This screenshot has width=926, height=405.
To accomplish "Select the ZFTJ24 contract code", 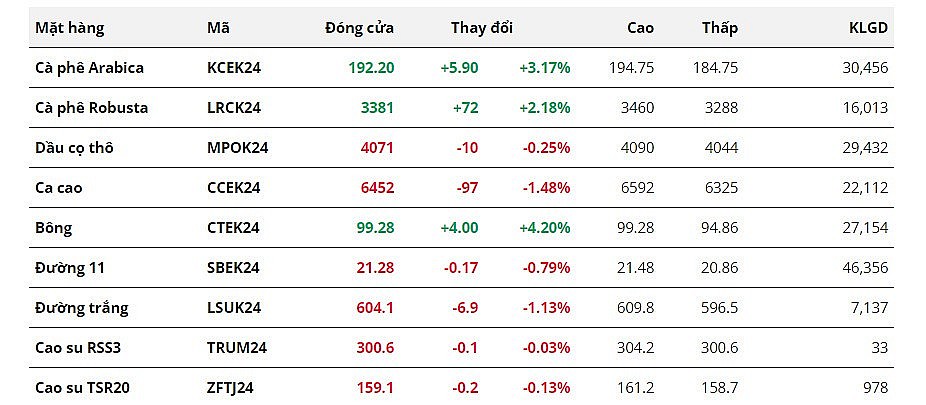I will [233, 388].
